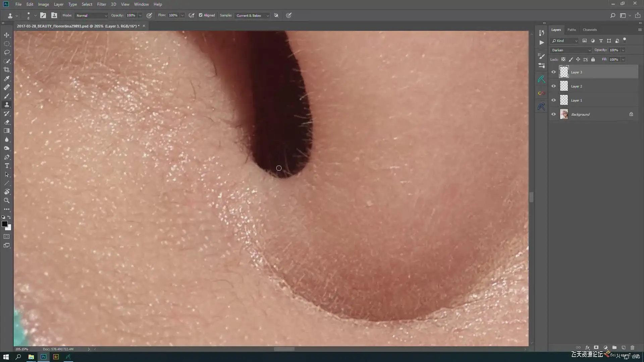This screenshot has width=644, height=362.
Task: Create a new layer with bottom icon
Action: (624, 348)
